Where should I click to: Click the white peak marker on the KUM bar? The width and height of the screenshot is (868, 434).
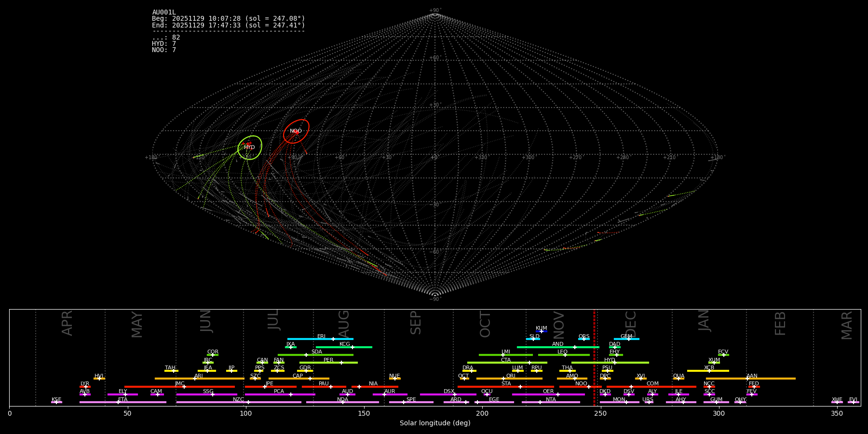tap(542, 331)
